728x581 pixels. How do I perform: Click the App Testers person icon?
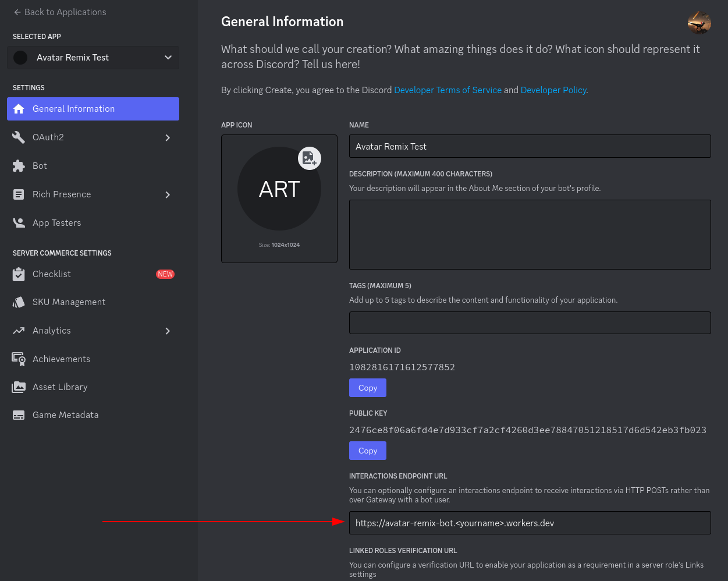(19, 223)
